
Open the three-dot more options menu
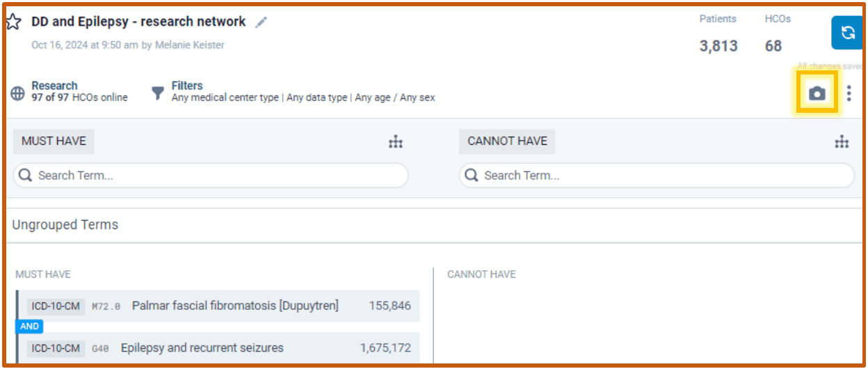click(x=849, y=93)
